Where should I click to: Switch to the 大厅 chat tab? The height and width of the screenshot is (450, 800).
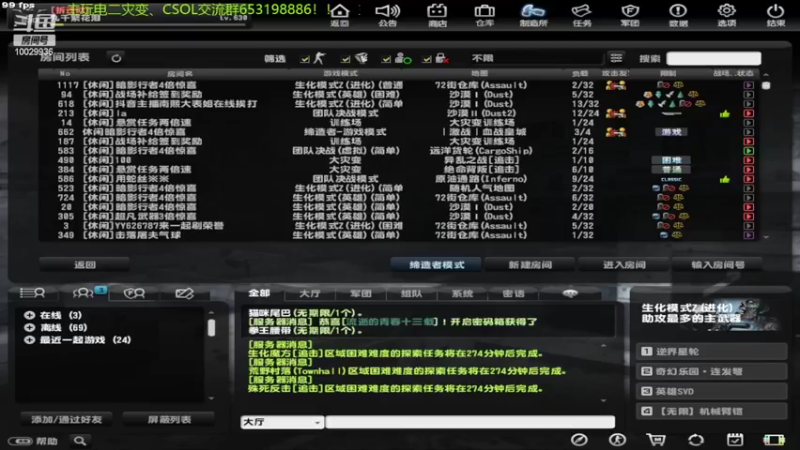click(x=310, y=293)
